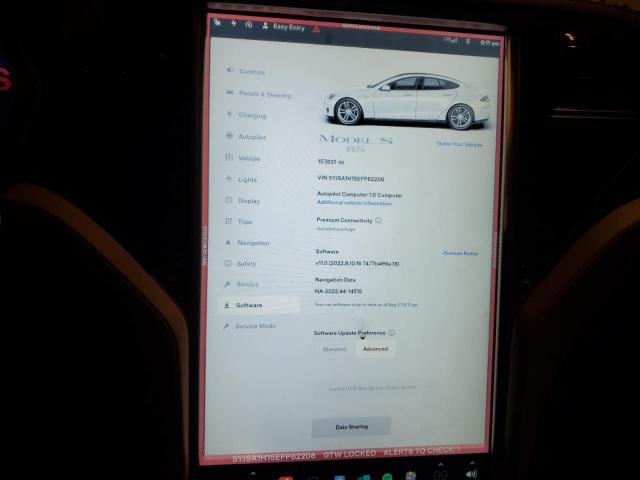Tap GTW LOCKED in bottom banner
The height and width of the screenshot is (480, 640).
point(350,454)
